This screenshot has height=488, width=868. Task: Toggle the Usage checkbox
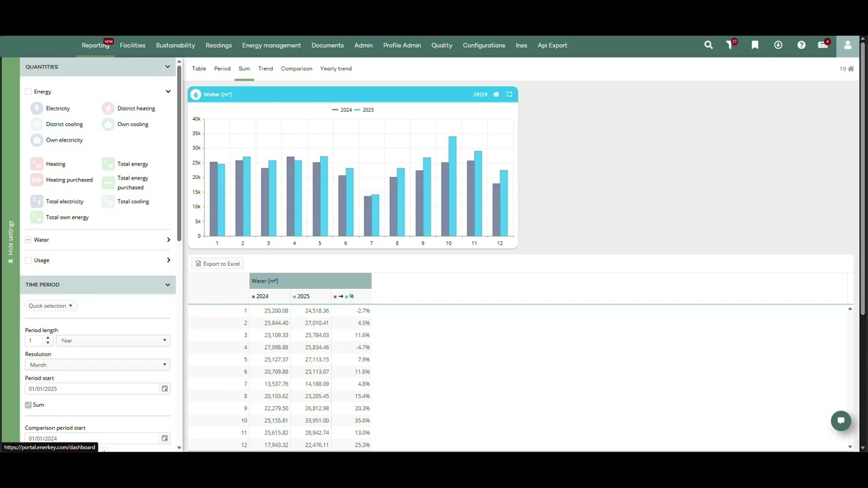point(28,260)
